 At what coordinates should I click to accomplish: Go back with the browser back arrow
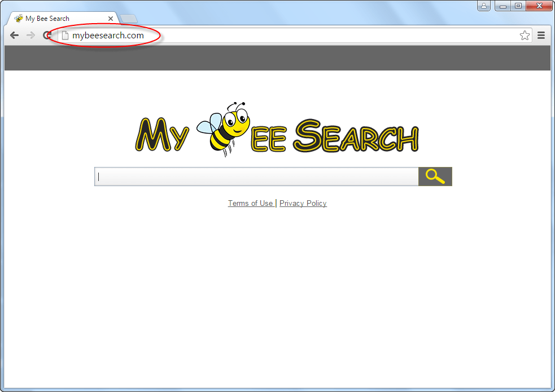(x=14, y=36)
